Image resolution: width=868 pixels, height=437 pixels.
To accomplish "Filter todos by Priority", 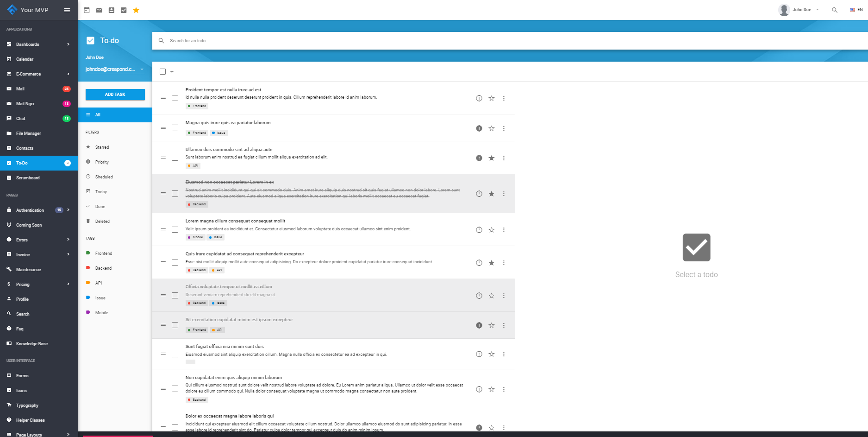I will tap(115, 162).
